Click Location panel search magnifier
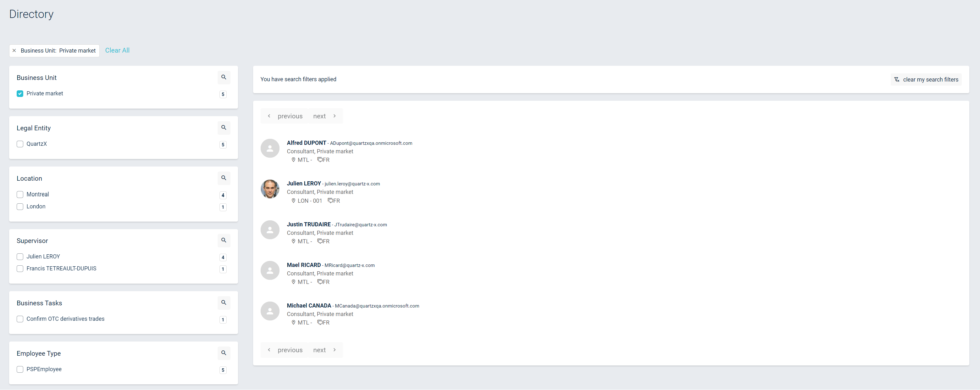The image size is (980, 390). 224,178
